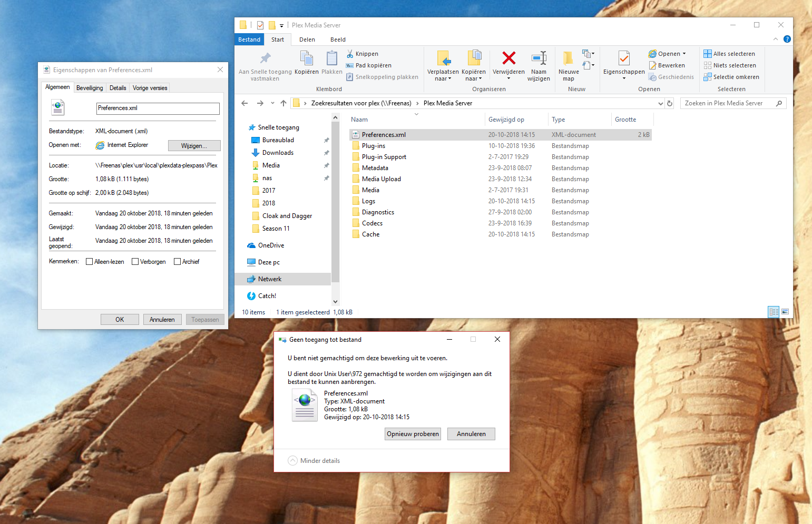Click the Plakken paste icon
Image resolution: width=812 pixels, height=524 pixels.
(x=331, y=58)
